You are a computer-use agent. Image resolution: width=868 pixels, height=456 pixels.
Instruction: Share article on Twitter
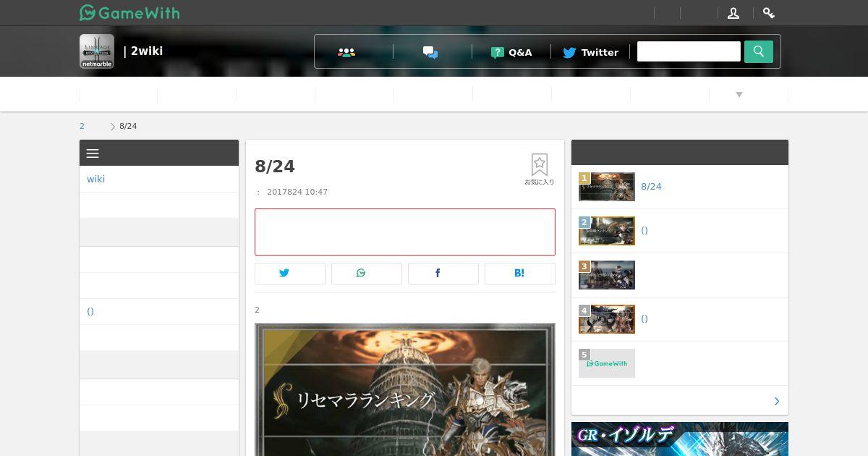click(290, 273)
